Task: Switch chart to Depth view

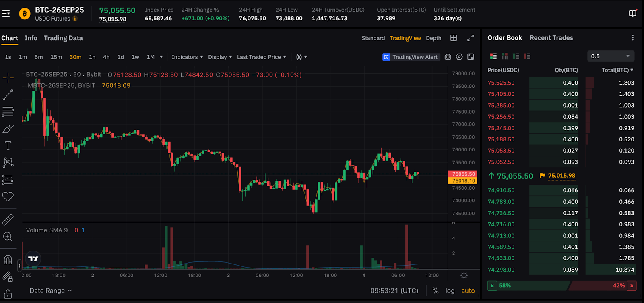Action: [x=433, y=38]
